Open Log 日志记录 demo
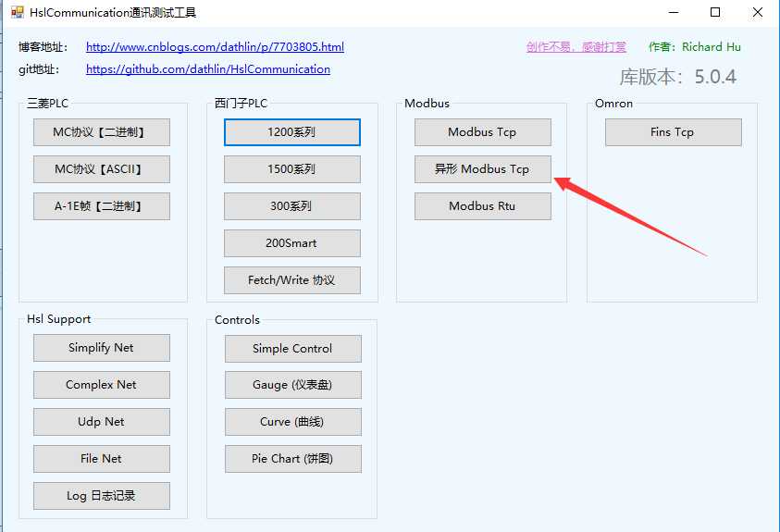This screenshot has width=780, height=532. [x=102, y=496]
